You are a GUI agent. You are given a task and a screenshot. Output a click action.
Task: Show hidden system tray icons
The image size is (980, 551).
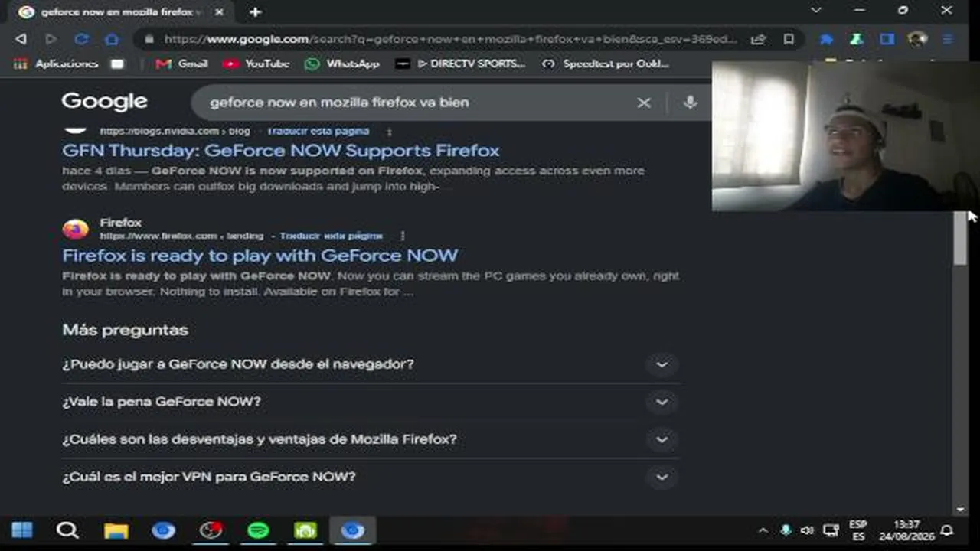(x=763, y=530)
